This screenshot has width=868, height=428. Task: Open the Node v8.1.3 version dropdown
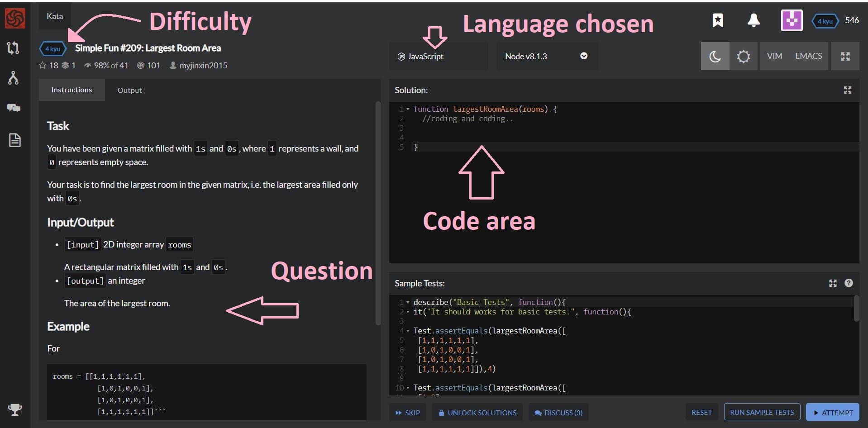click(547, 56)
